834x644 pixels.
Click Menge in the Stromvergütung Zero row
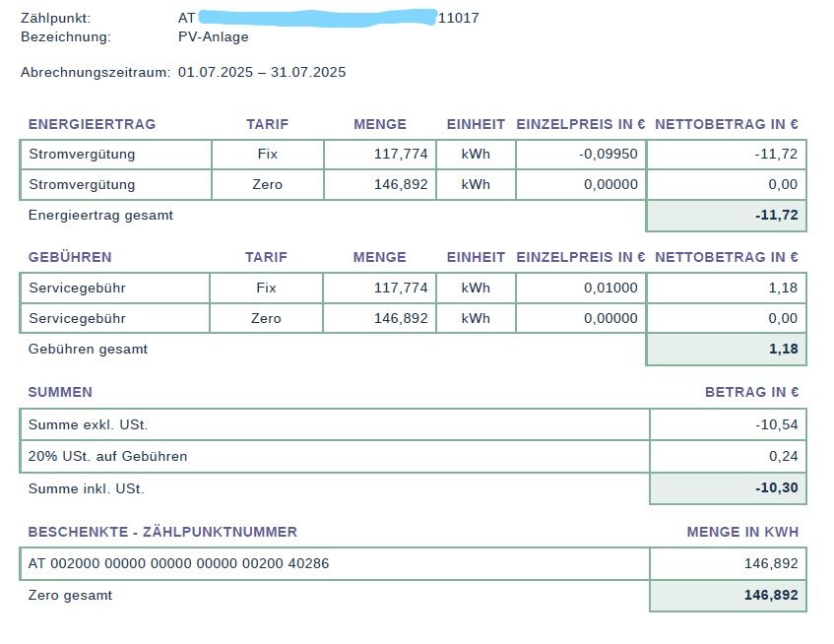pyautogui.click(x=401, y=184)
